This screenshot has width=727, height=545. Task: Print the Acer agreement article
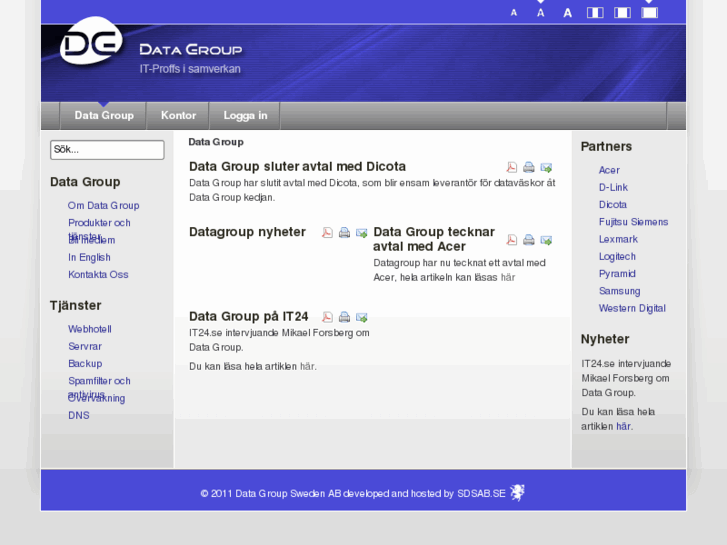click(x=529, y=240)
